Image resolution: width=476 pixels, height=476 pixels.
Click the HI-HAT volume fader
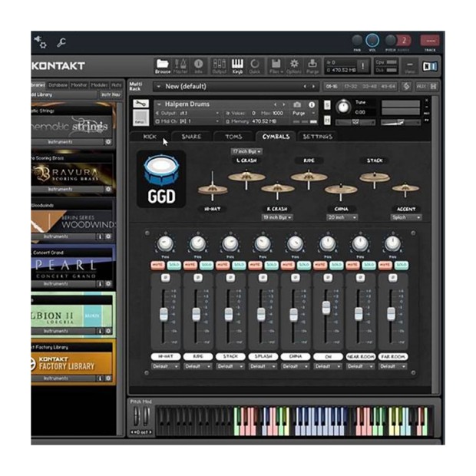click(x=164, y=314)
